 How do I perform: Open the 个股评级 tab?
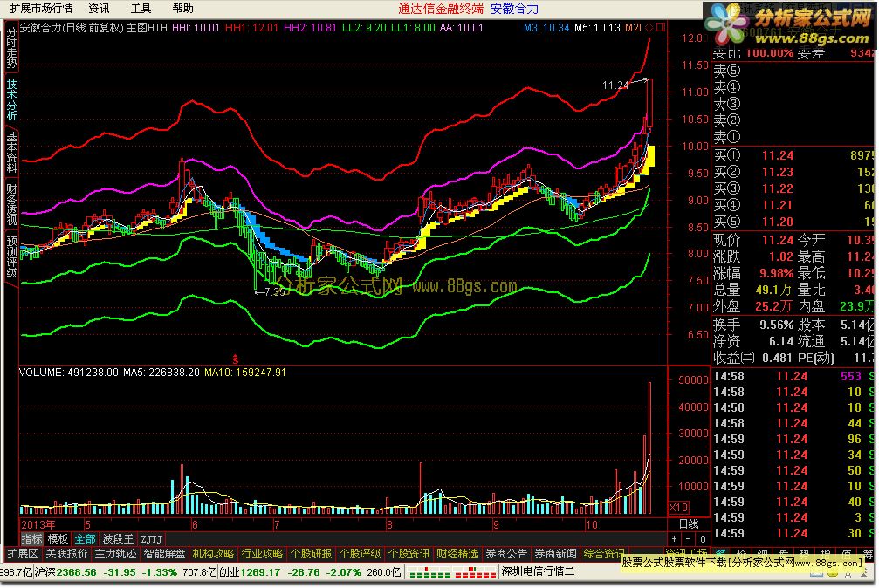click(360, 554)
